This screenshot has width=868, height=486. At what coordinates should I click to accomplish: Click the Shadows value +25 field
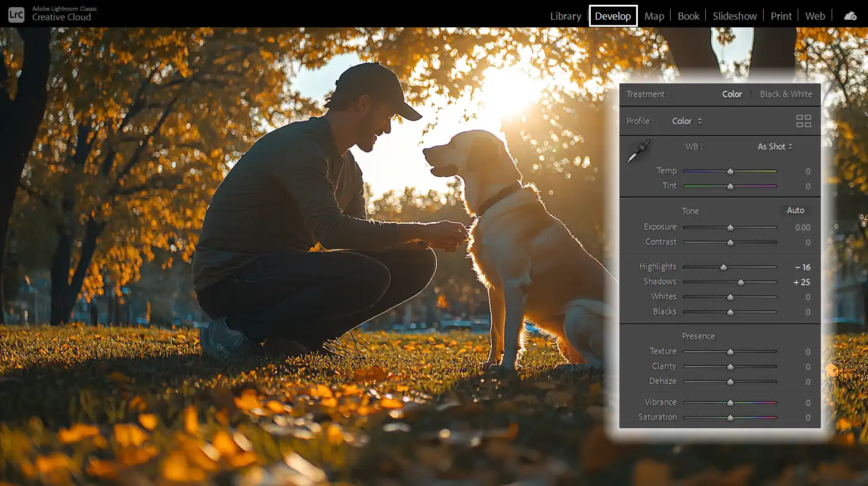click(x=802, y=282)
